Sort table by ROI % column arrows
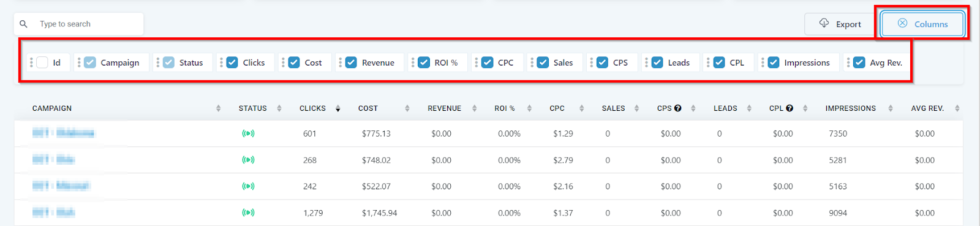Viewport: 980px width, 226px height. pos(529,108)
